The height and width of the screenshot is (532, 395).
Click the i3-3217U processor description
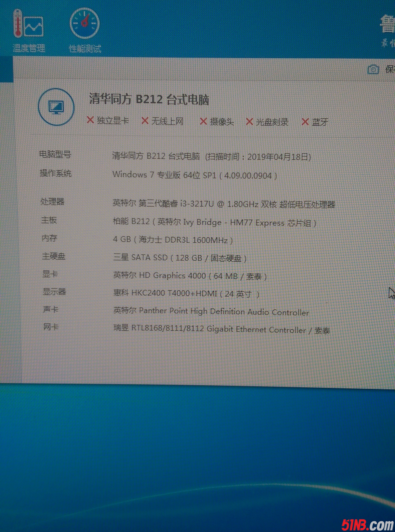pos(223,204)
